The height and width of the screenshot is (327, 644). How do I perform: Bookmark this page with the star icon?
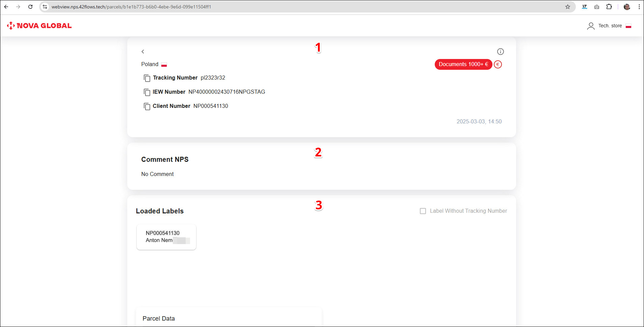click(x=568, y=7)
